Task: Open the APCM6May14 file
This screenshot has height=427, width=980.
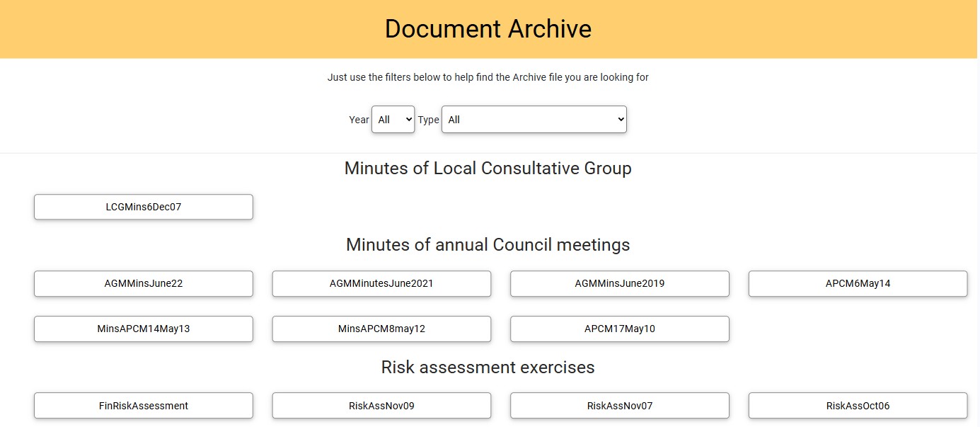Action: 858,283
